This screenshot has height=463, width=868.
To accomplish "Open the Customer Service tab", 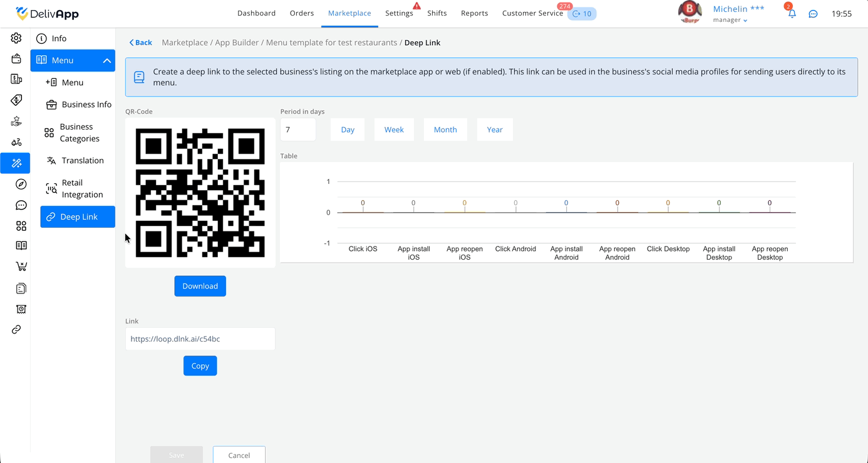I will coord(532,13).
